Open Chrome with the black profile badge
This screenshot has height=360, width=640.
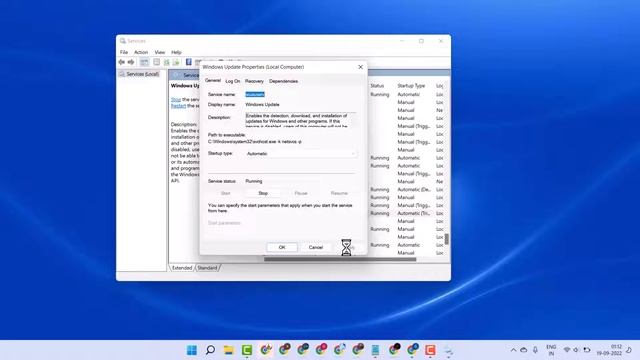click(x=394, y=350)
